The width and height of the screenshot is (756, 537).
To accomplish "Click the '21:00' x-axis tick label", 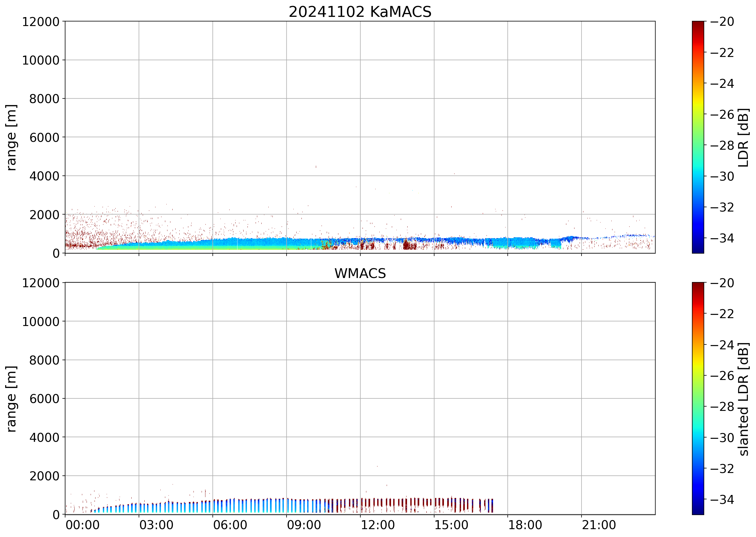I will coord(599,525).
